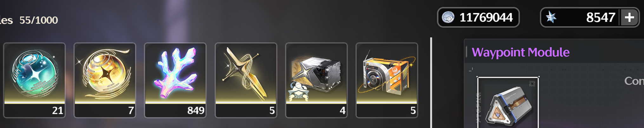Open the Waypoint Module item thumbnail

(508, 102)
